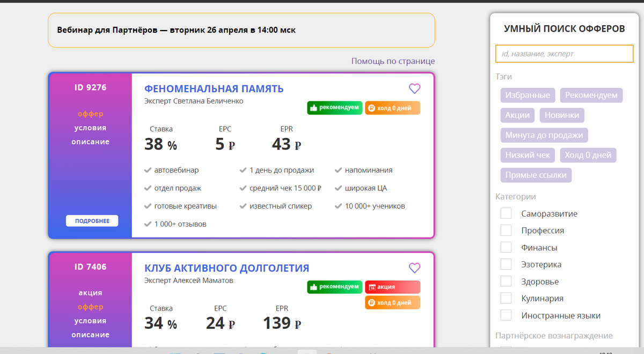Open ФЕНОМЕНАЛЬНАЯ ПАМЯТЬ offer title
The height and width of the screenshot is (354, 644).
click(214, 88)
